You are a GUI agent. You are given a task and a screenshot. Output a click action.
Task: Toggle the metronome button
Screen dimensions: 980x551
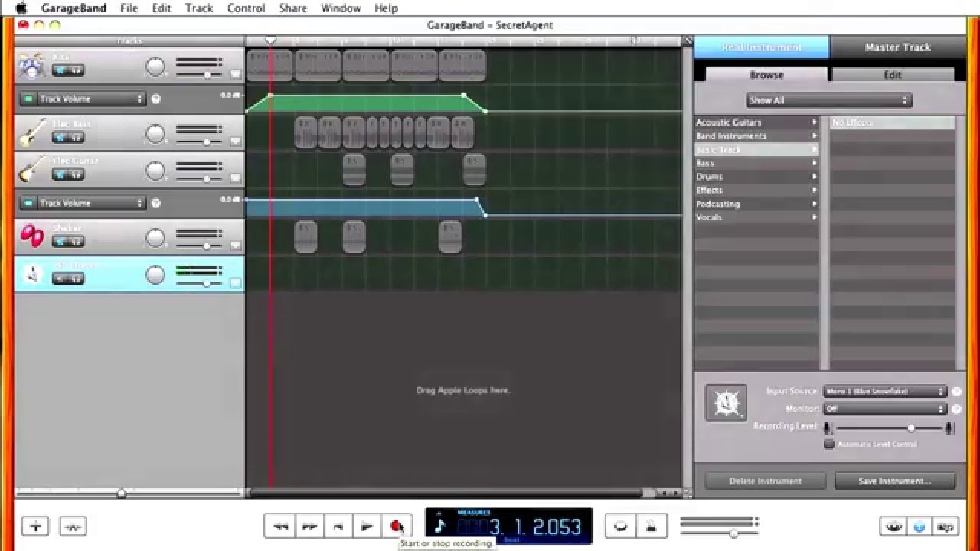click(x=651, y=526)
